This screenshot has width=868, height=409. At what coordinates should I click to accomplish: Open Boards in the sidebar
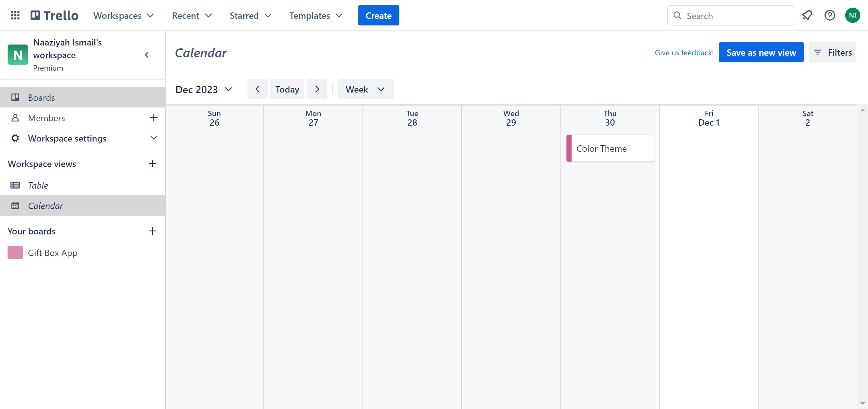[83, 97]
